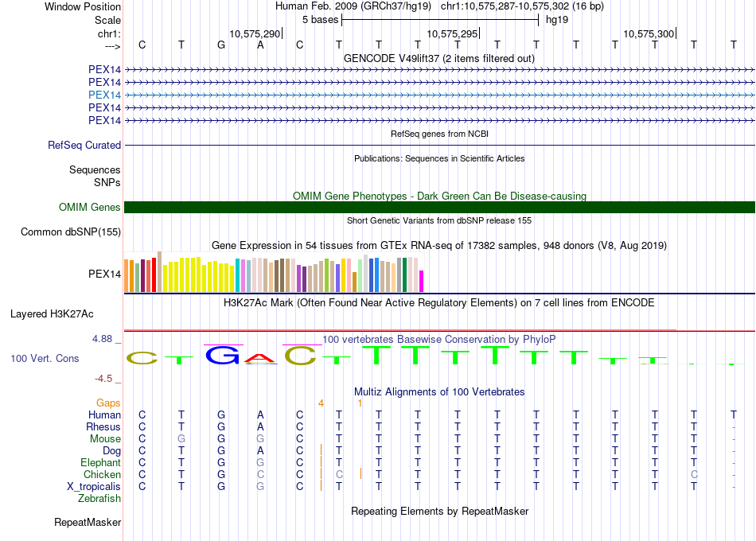The height and width of the screenshot is (541, 756).
Task: Click the 'RefSeq Curated' track label
Action: point(84,145)
